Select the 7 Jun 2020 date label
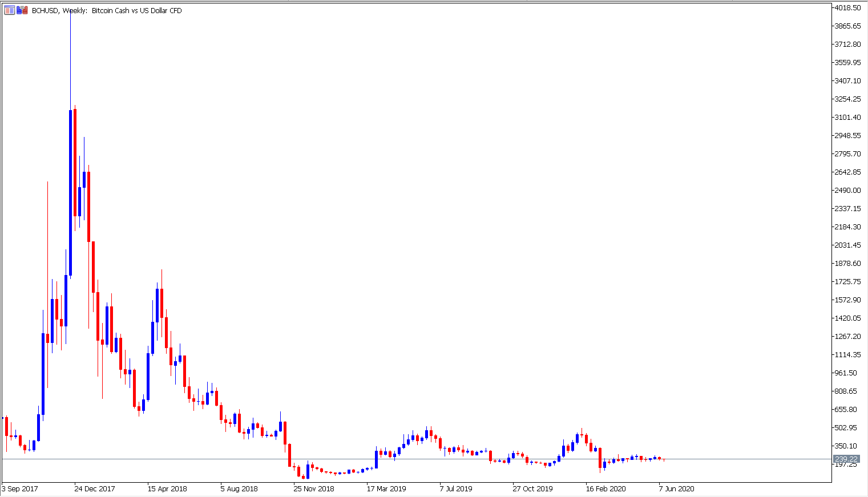 click(x=677, y=489)
